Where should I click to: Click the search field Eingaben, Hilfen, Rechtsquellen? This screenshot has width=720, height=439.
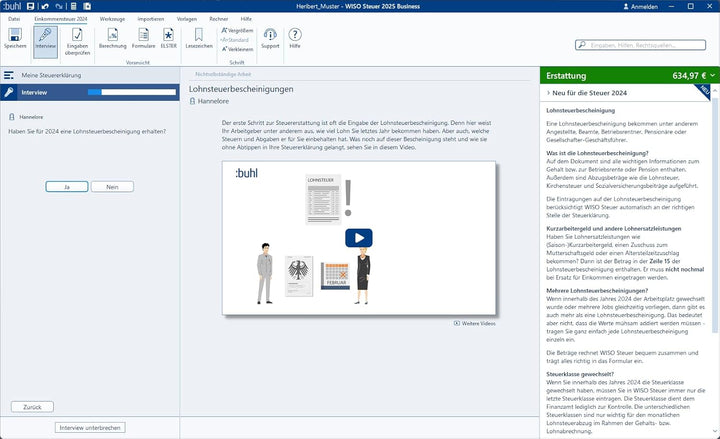640,45
